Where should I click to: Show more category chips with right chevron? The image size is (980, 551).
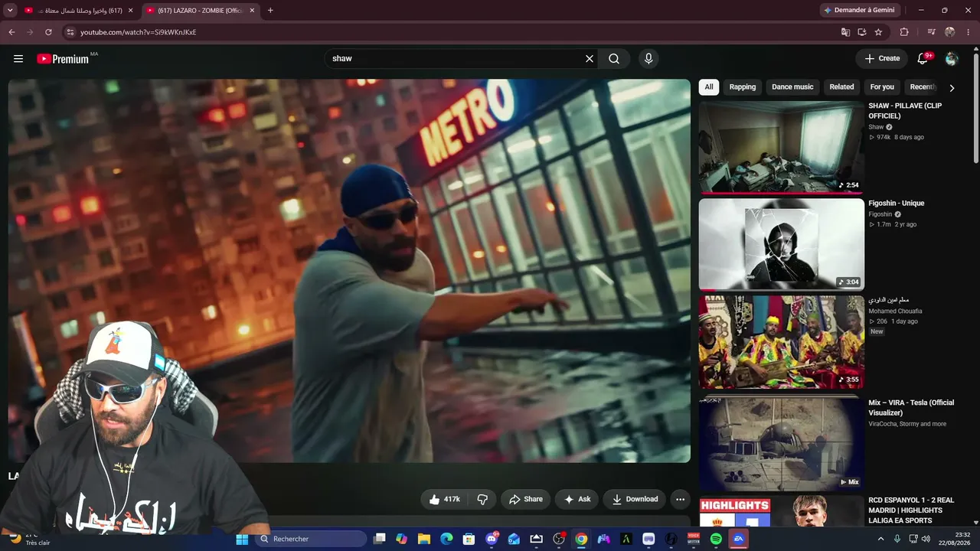(x=952, y=87)
